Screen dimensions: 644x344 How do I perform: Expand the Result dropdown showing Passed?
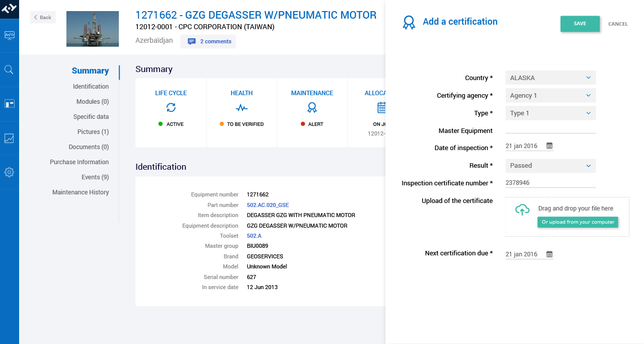(x=550, y=166)
